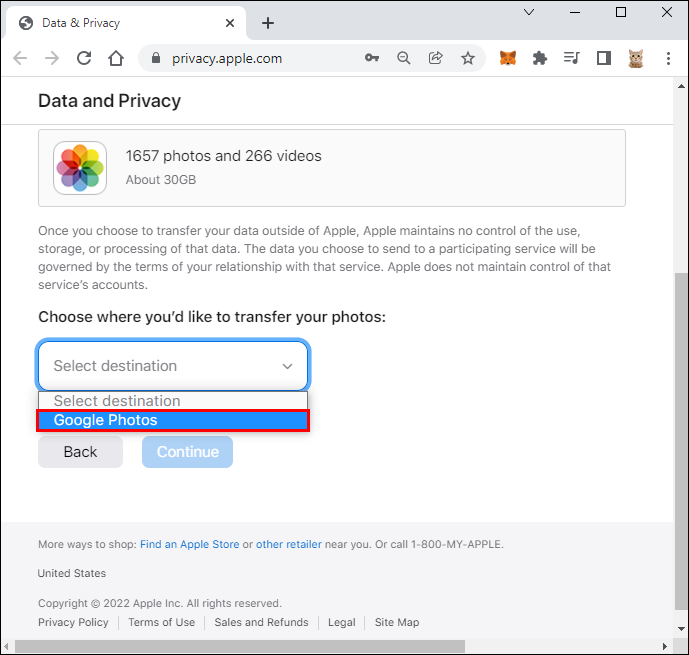The width and height of the screenshot is (689, 655).
Task: Toggle the browser side panel
Action: point(603,58)
